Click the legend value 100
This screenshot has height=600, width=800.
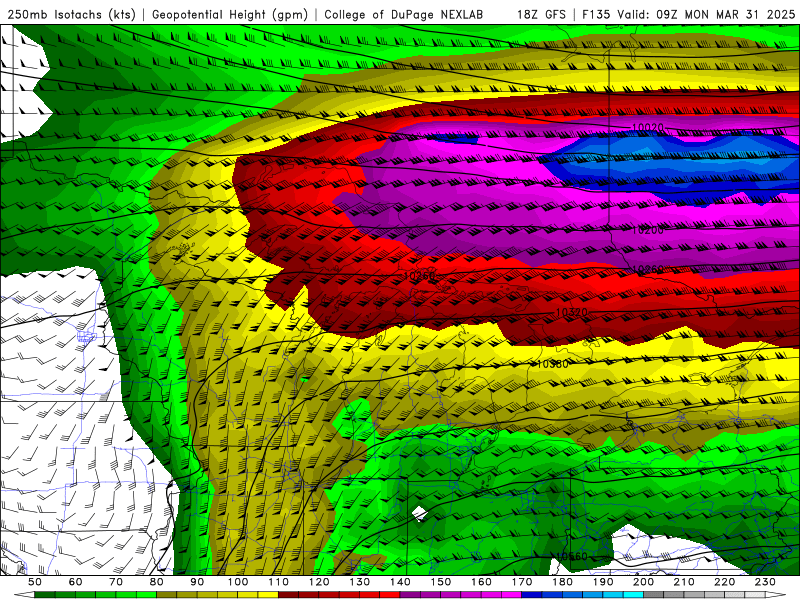point(238,582)
